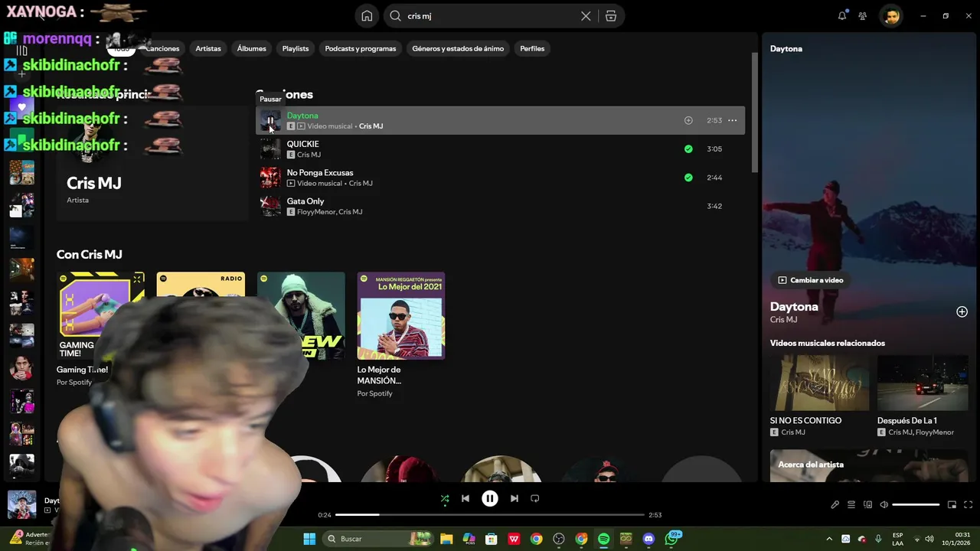Open the notifications bell
This screenshot has height=551, width=980.
pos(842,15)
